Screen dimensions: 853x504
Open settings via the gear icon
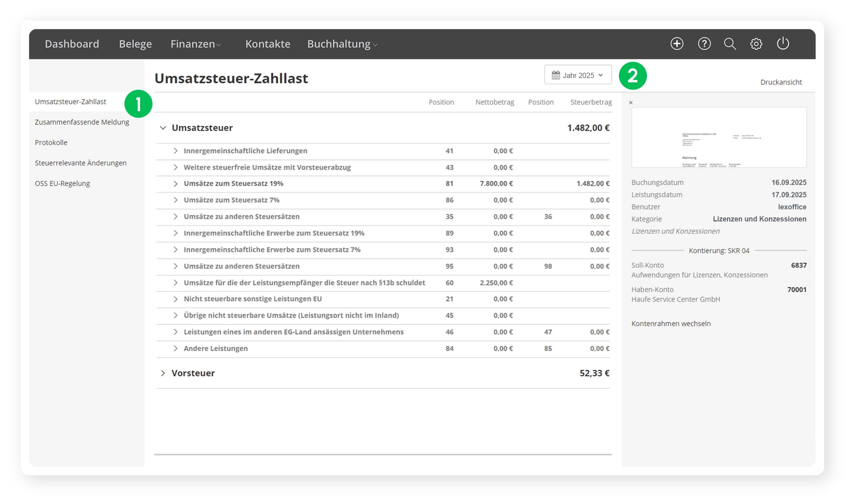point(756,44)
